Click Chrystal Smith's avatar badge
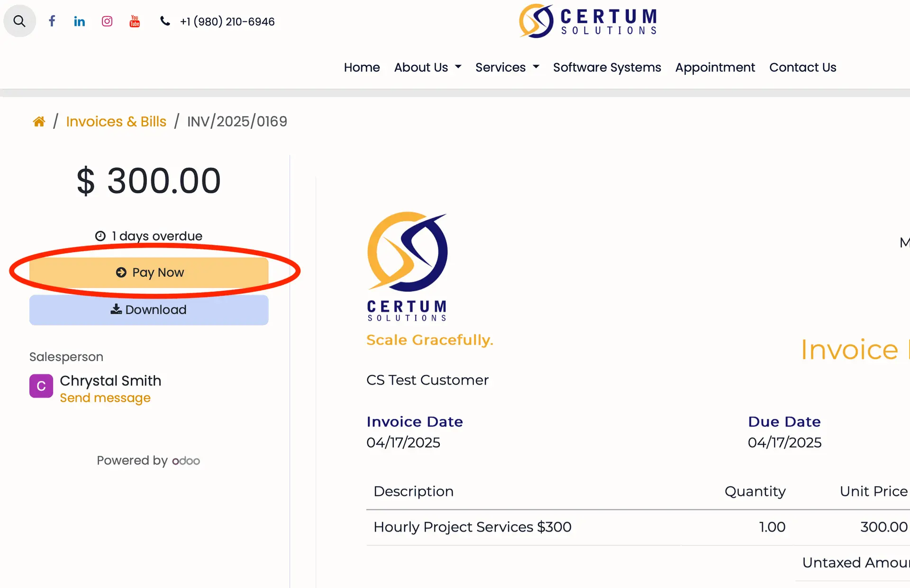The image size is (910, 588). [x=41, y=386]
